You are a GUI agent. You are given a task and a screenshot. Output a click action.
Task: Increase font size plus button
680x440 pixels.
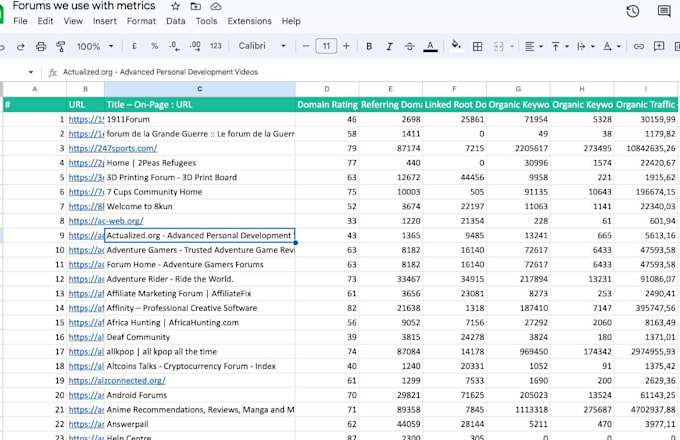pos(346,46)
